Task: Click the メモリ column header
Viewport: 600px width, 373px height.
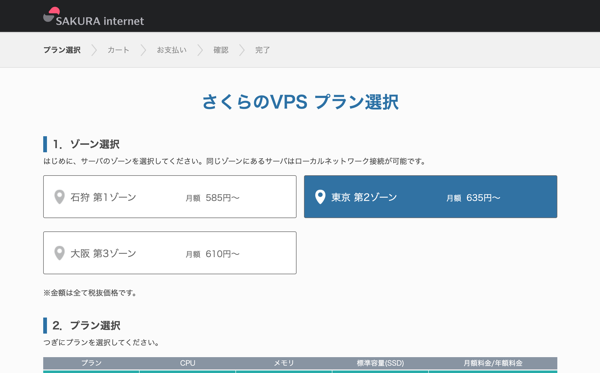Action: pos(284,363)
